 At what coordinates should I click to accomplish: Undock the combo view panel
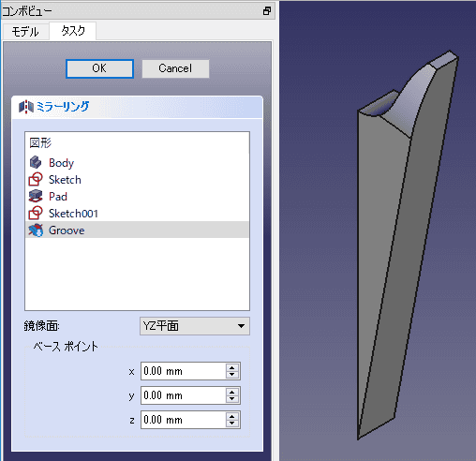coord(267,11)
